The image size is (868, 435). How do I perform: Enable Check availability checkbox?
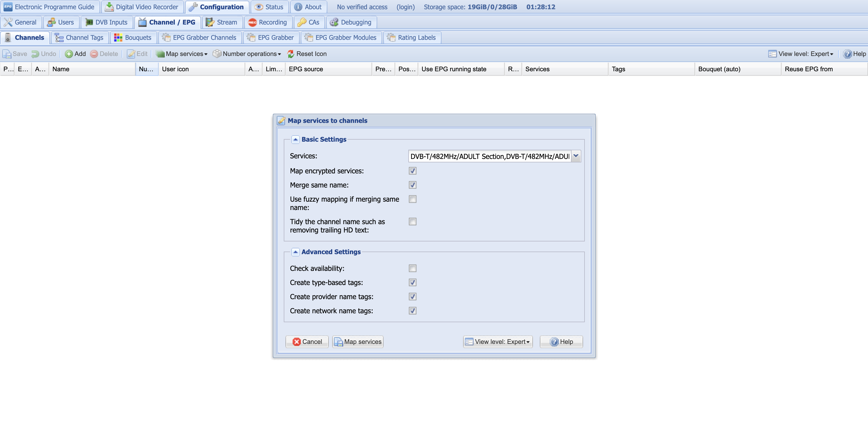(x=412, y=268)
